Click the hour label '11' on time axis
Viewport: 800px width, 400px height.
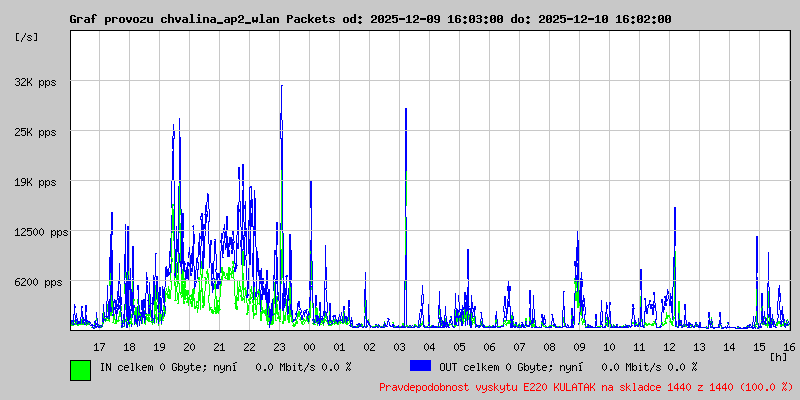(639, 347)
